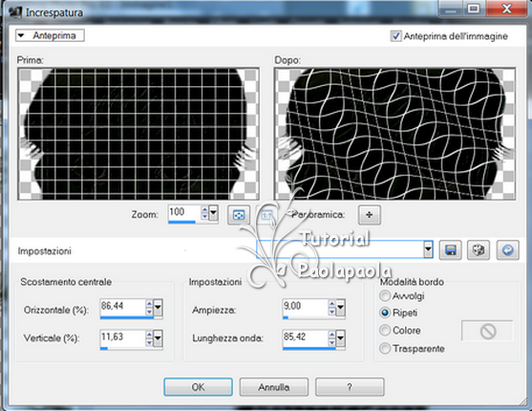Click the zoom 100% 1:1 icon
This screenshot has height=411, width=532.
tap(266, 215)
